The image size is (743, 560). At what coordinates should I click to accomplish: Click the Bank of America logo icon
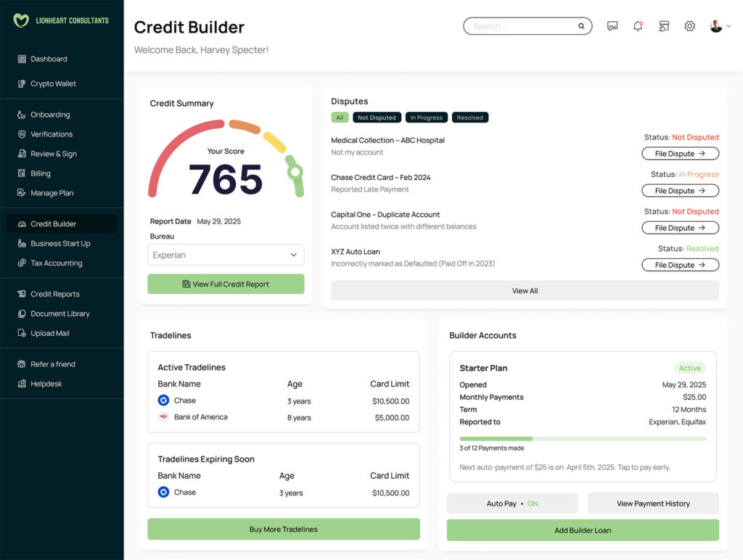[163, 417]
